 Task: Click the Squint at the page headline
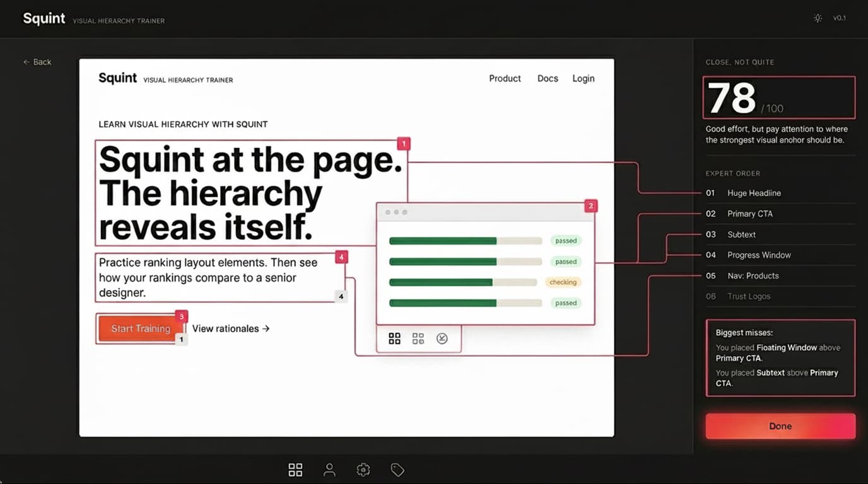(251, 192)
